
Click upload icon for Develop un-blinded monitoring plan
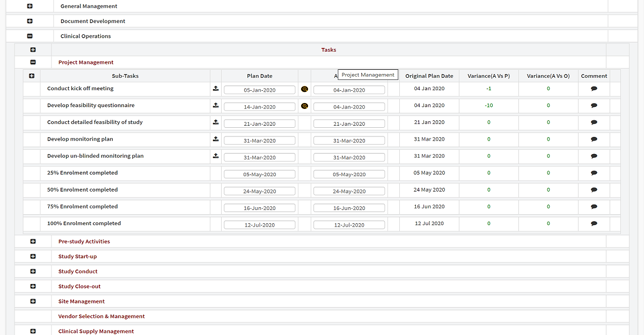[x=215, y=156]
